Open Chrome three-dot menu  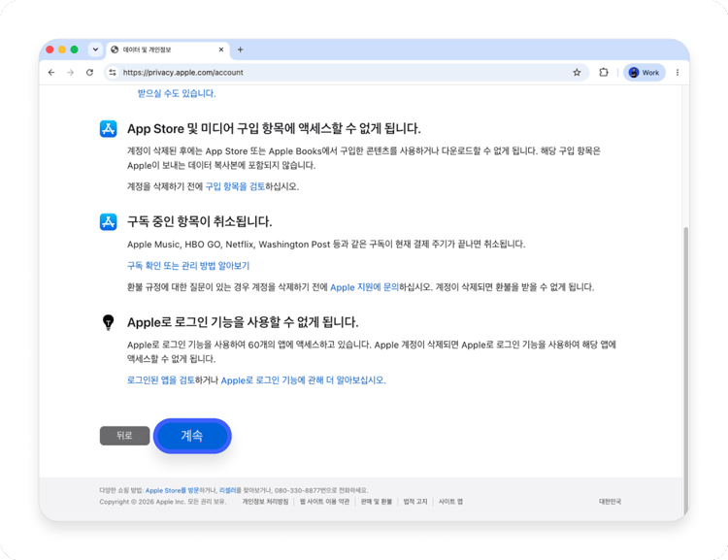click(678, 73)
